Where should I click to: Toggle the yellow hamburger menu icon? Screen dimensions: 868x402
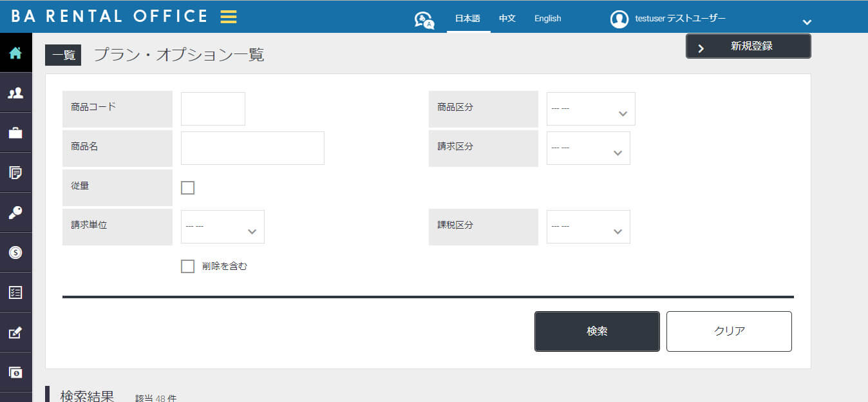coord(229,17)
